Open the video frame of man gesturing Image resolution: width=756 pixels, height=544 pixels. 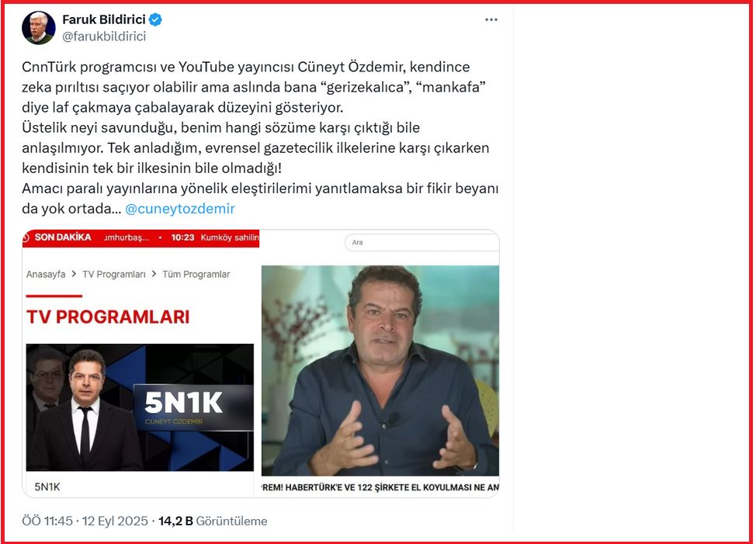point(380,370)
